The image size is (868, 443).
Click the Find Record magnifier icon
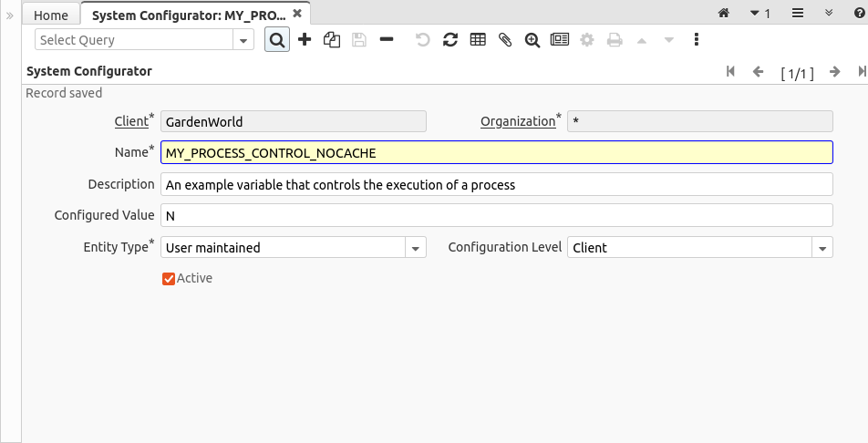[x=277, y=40]
